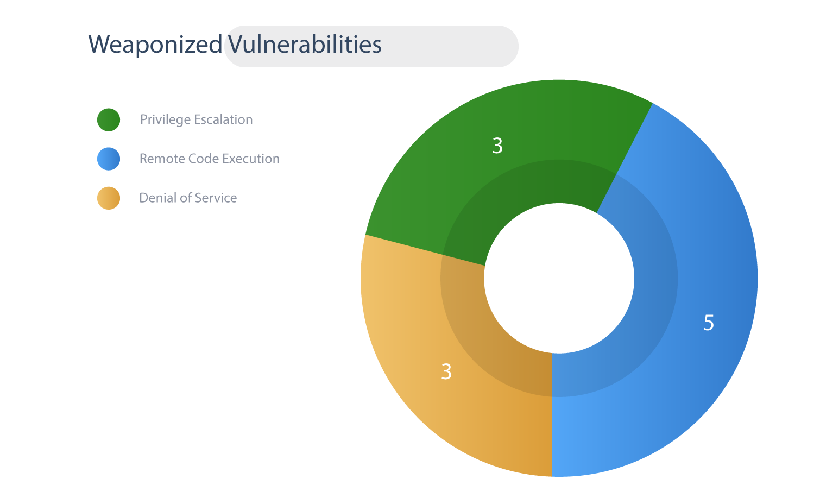Select the Privilege Escalation legend label

tap(197, 119)
